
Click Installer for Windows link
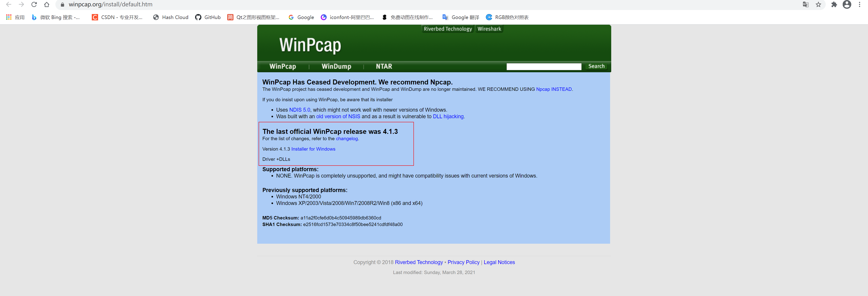point(313,149)
